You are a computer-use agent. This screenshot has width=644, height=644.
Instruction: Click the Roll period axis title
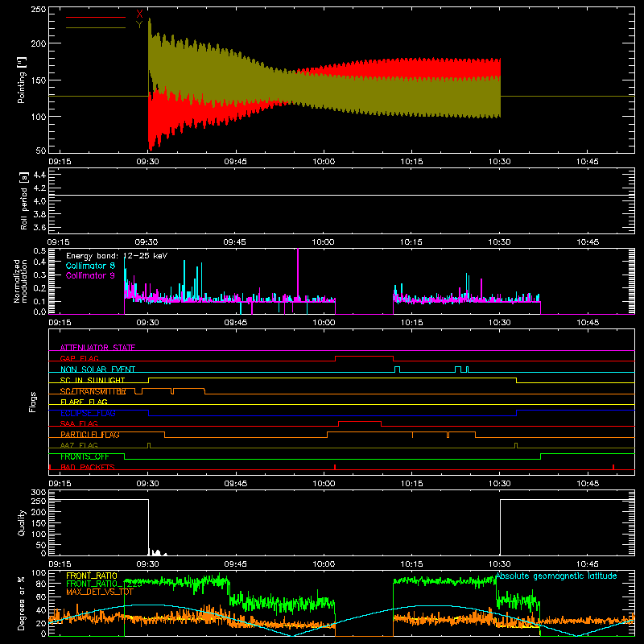[24, 200]
